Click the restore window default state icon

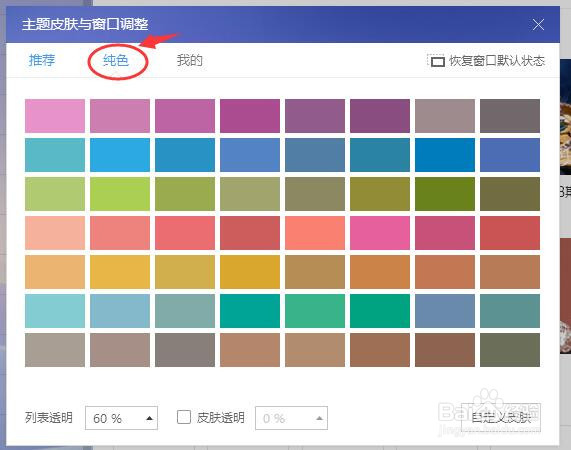coord(437,61)
